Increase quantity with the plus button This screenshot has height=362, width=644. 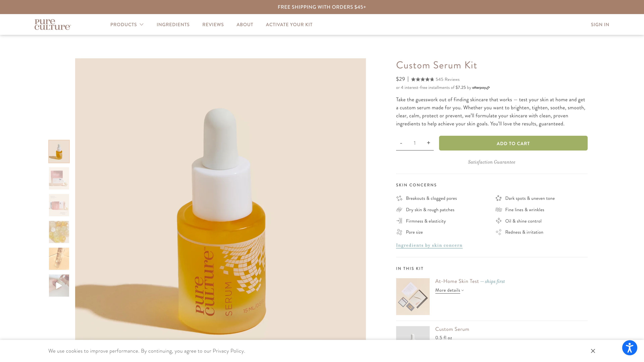coord(428,143)
